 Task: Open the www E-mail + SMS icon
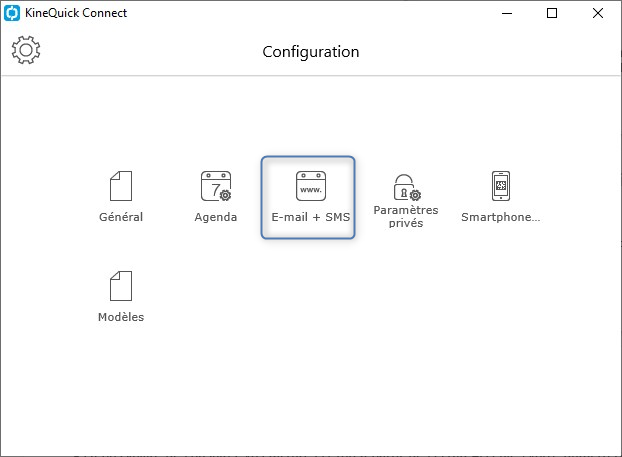pyautogui.click(x=311, y=186)
